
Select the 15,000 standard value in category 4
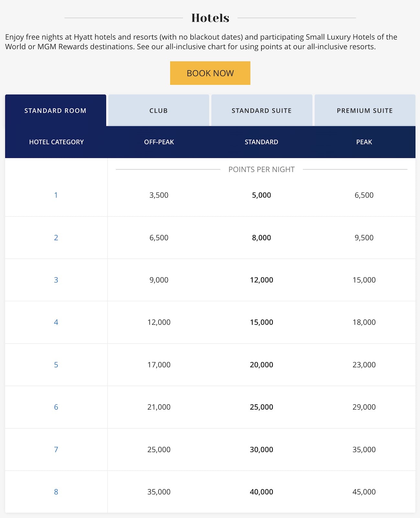(x=261, y=322)
